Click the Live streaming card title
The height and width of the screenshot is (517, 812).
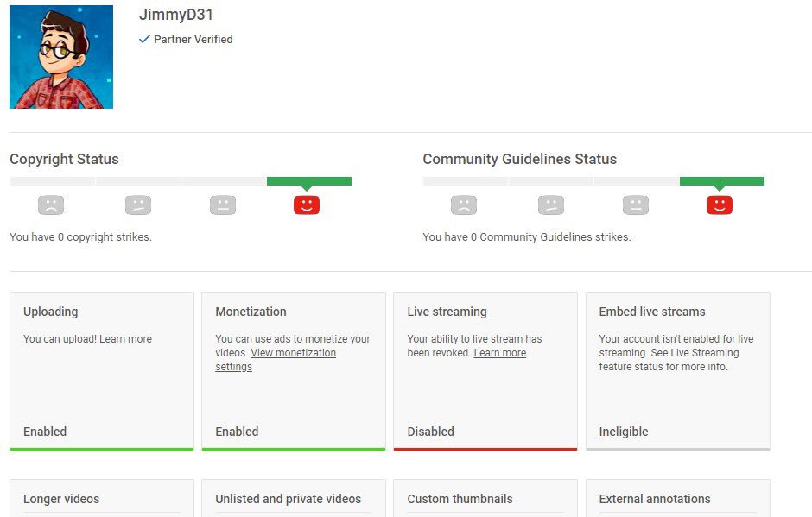(447, 312)
